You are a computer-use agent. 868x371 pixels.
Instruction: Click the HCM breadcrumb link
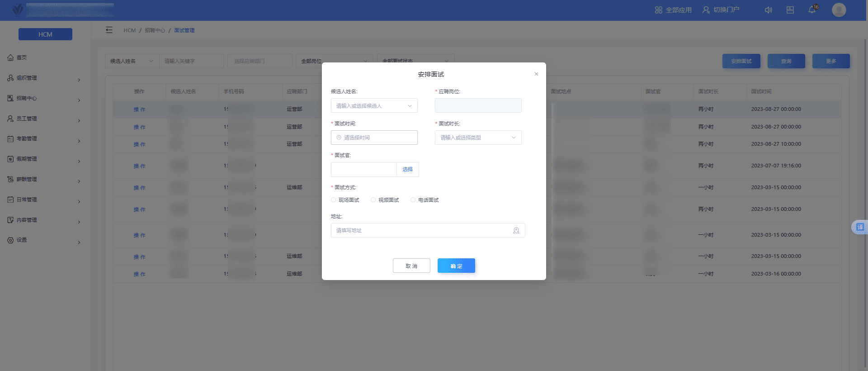130,30
